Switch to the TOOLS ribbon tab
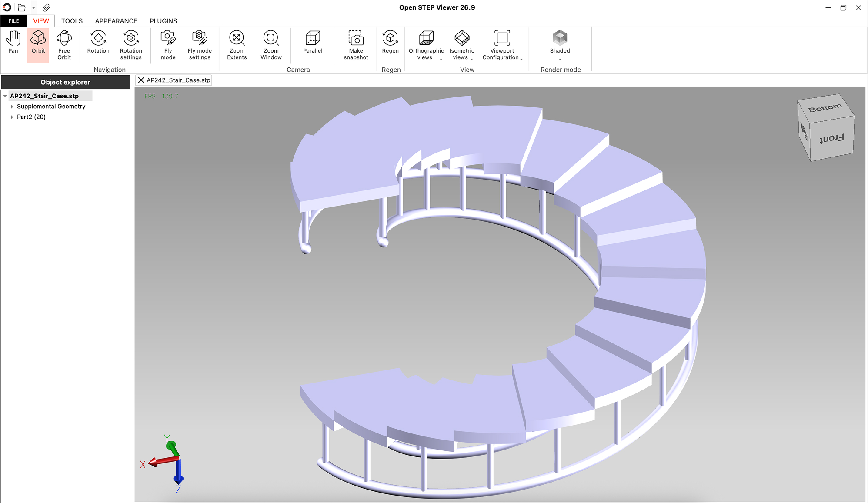868x503 pixels. coord(72,21)
